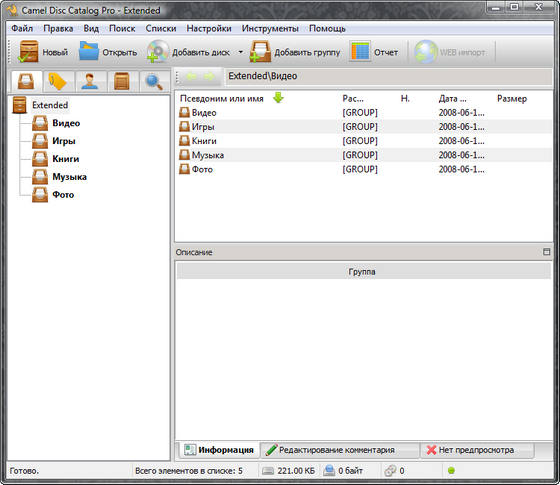This screenshot has width=560, height=485.
Task: Select Видео in the tree
Action: 66,123
